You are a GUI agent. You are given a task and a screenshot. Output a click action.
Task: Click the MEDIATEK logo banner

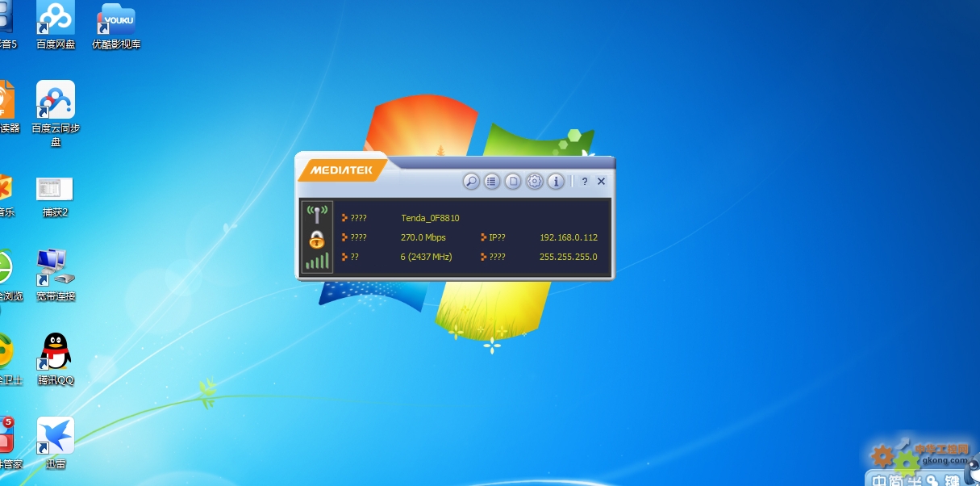tap(341, 170)
